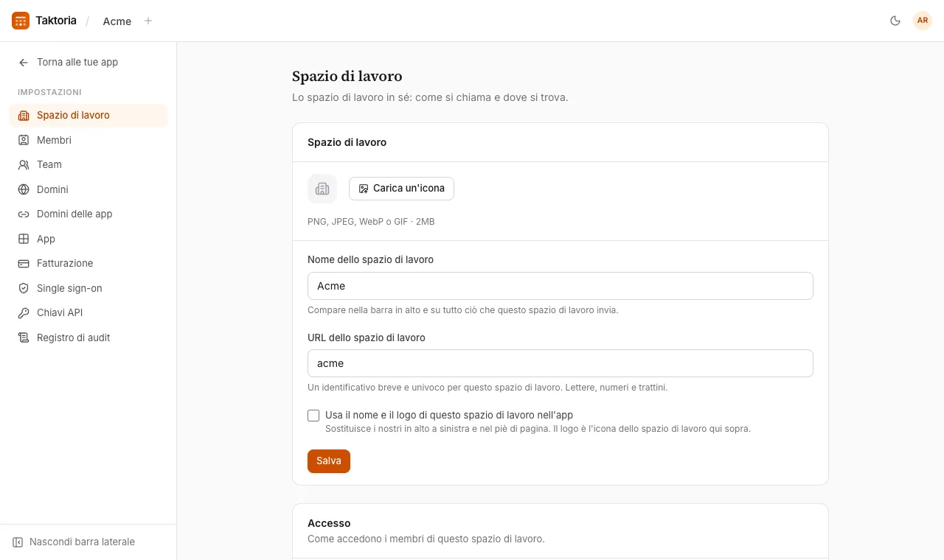
Task: Open Chiavi API key icon
Action: point(24,312)
